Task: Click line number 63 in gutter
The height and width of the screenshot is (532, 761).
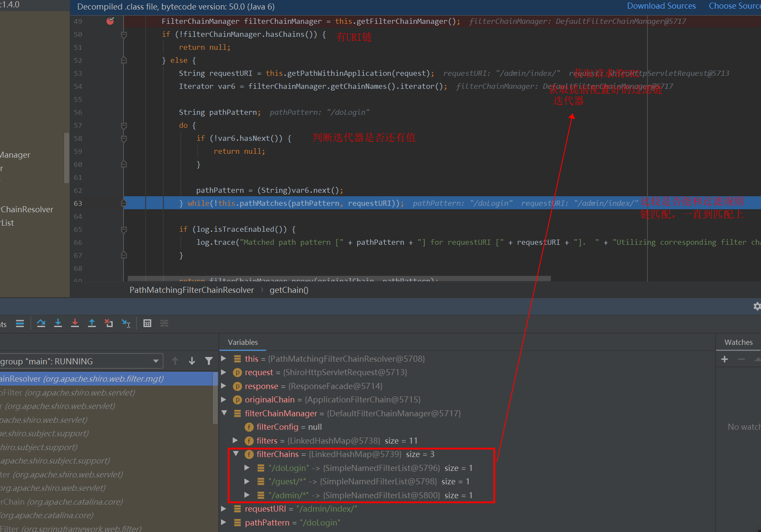Action: pos(78,203)
